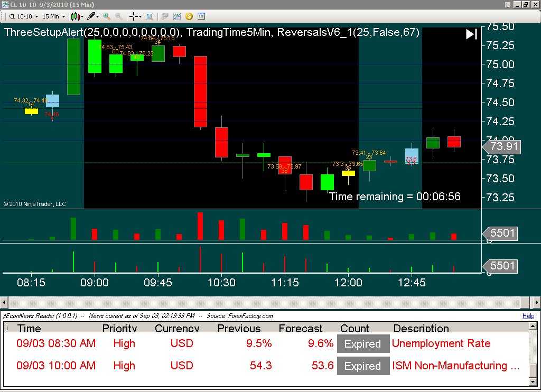
Task: Select the ISM Non-Manufacturing description
Action: pyautogui.click(x=456, y=366)
